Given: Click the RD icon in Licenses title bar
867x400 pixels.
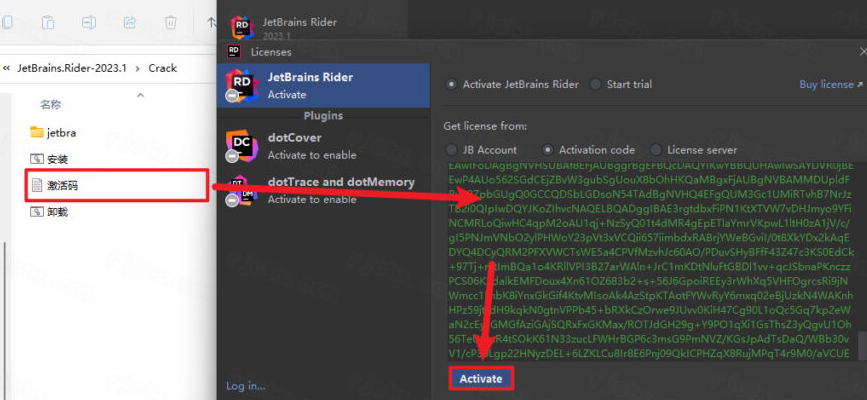Looking at the screenshot, I should [234, 51].
